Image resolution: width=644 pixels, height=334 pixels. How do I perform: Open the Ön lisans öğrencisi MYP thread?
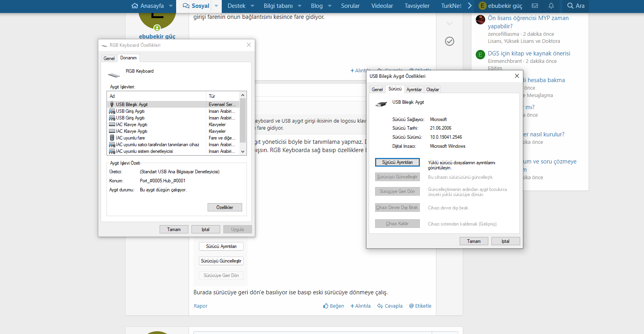[528, 22]
